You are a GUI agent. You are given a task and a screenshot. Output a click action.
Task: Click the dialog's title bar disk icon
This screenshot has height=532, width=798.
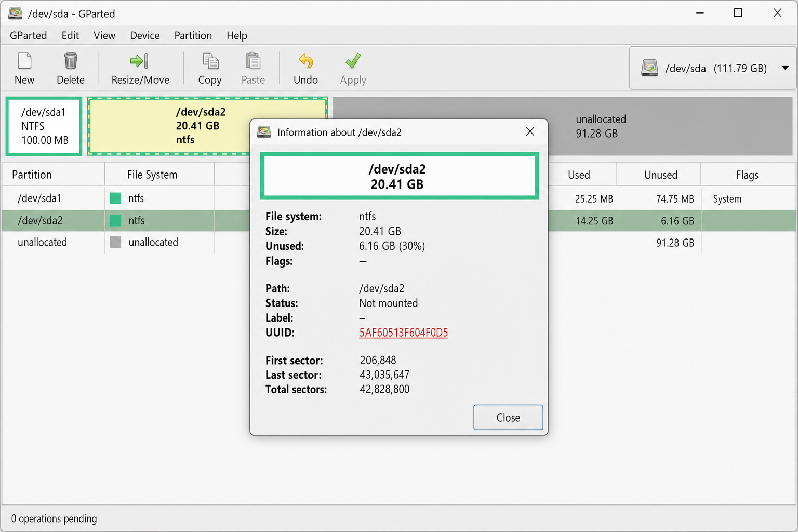click(264, 132)
